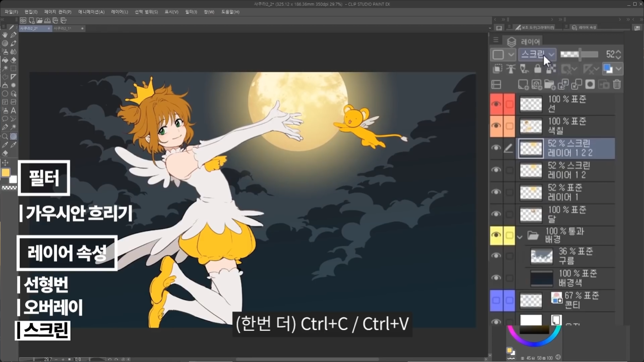Click the Save icon in command bar
Screen dimensions: 644x362
tap(47, 21)
